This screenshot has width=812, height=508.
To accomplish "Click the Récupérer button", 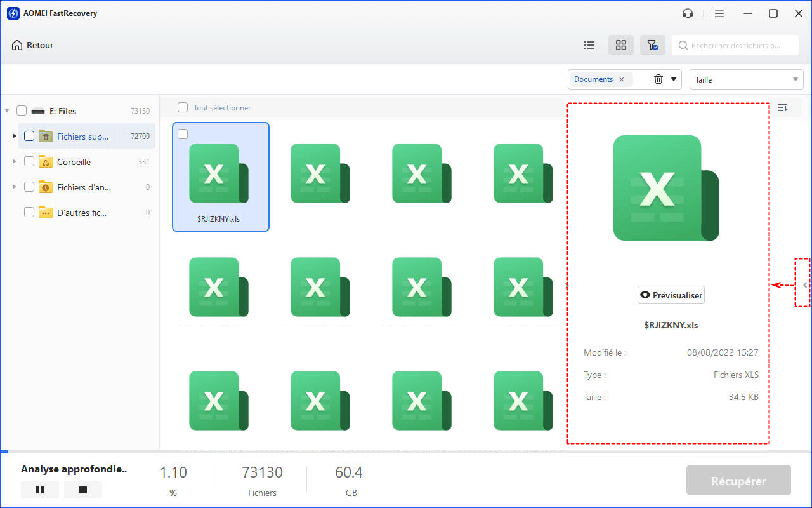I will (738, 481).
